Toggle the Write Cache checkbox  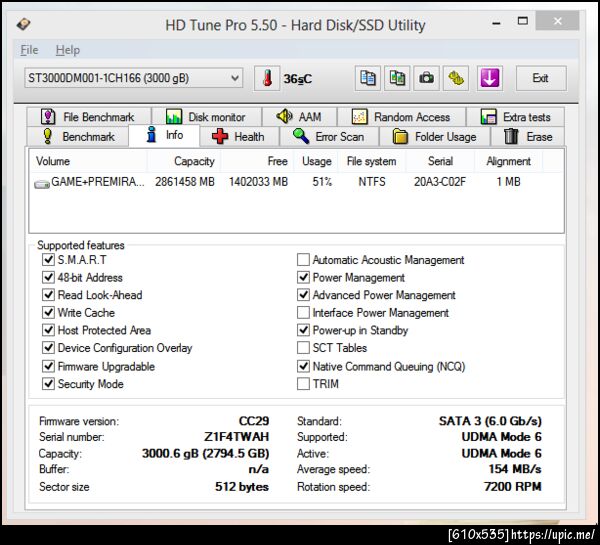48,312
